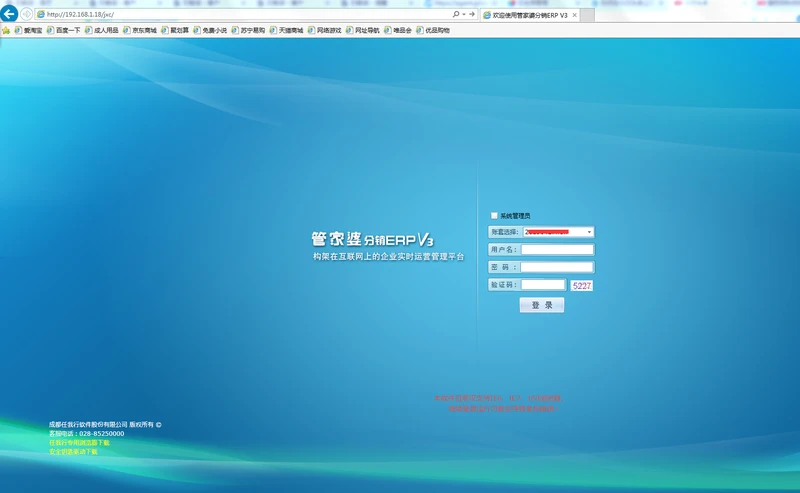800x493 pixels.
Task: Open the 网址导航 bookmark
Action: tap(363, 31)
